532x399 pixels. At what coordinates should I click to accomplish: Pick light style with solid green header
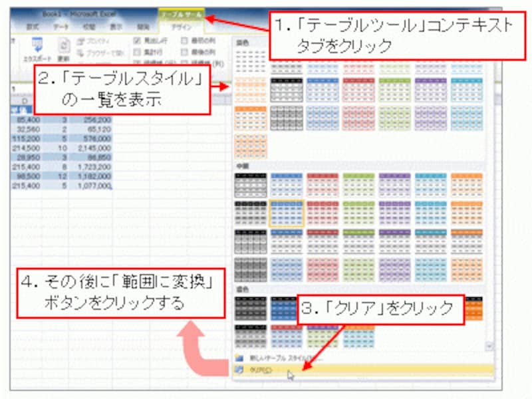click(x=394, y=90)
